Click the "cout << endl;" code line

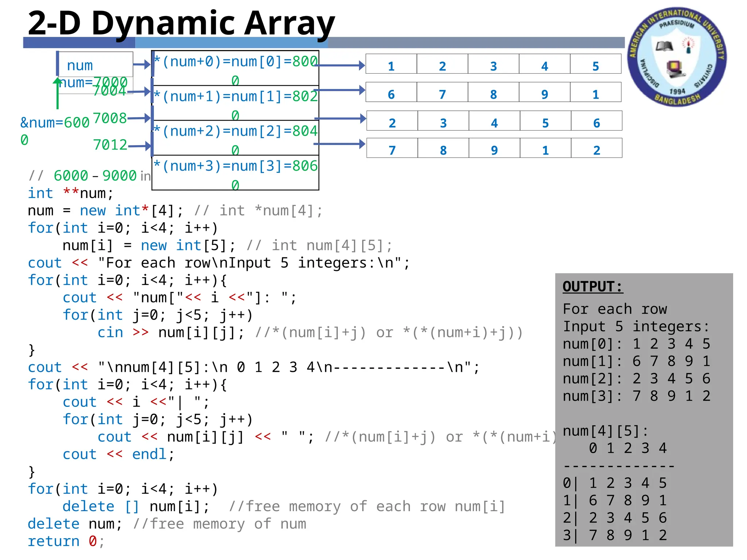click(x=119, y=454)
